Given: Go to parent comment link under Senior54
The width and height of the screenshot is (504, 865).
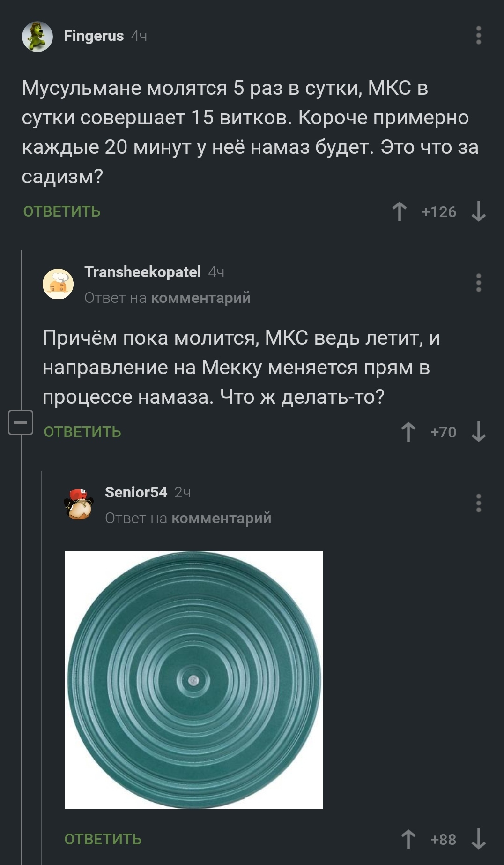Looking at the screenshot, I should (222, 518).
